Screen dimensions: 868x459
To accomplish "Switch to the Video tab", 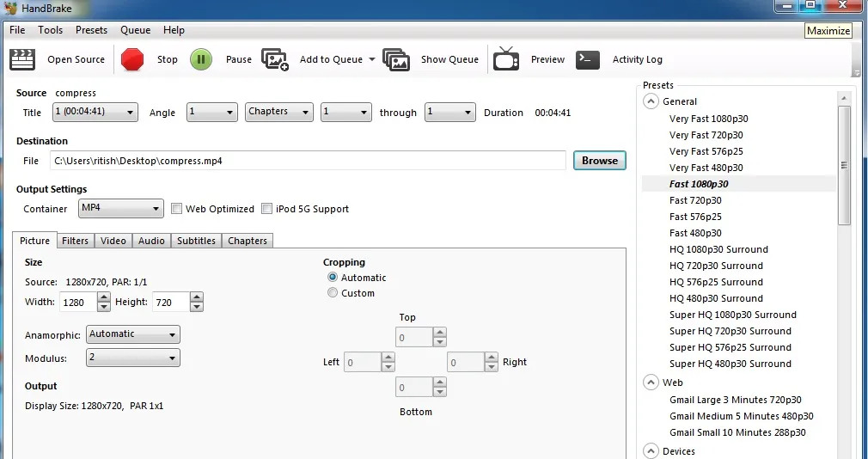I will (113, 241).
